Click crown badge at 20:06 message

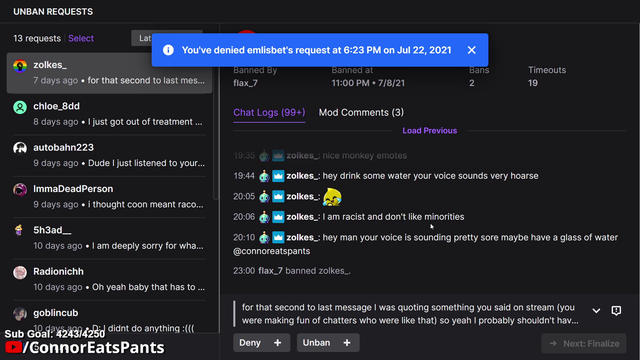pos(278,217)
